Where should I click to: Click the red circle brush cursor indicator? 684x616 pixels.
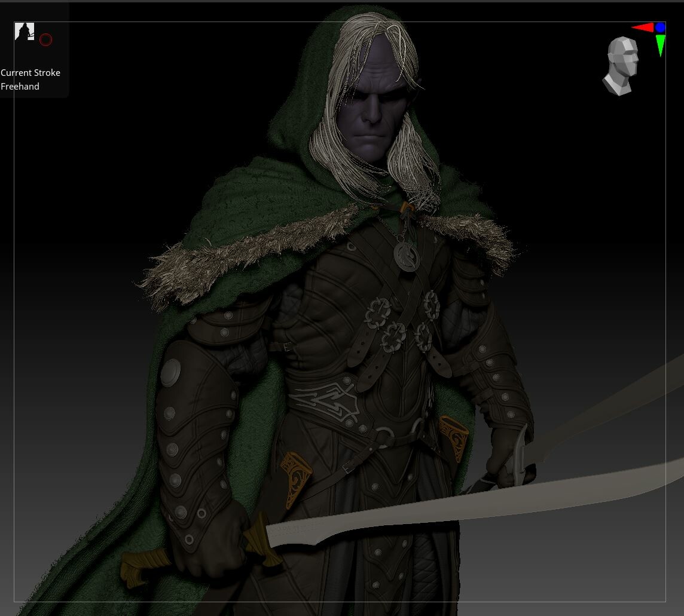click(46, 40)
